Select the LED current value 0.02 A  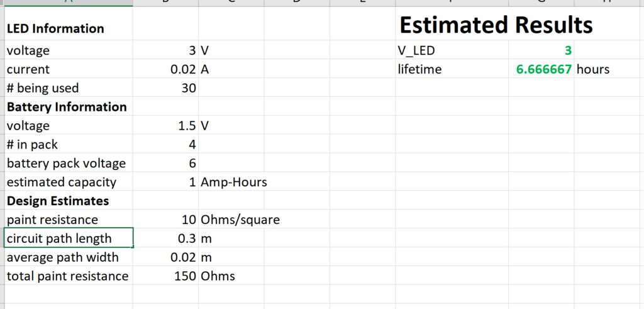(165, 69)
